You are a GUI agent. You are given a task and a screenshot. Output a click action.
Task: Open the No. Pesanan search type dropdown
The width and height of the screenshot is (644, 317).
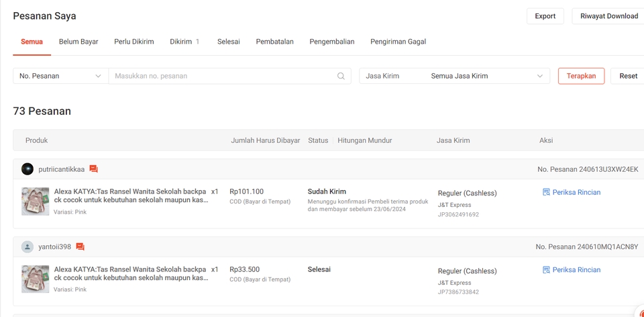pyautogui.click(x=61, y=76)
